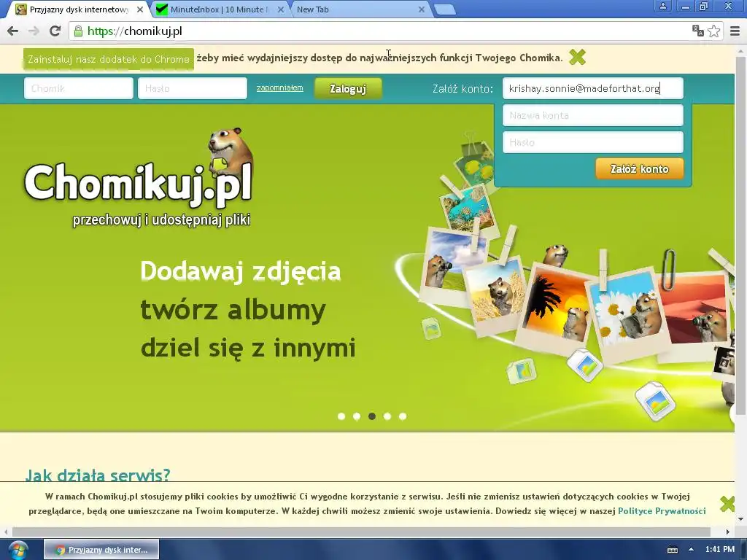The height and width of the screenshot is (560, 747).
Task: Click the Chrome user profile icon
Action: (x=662, y=7)
